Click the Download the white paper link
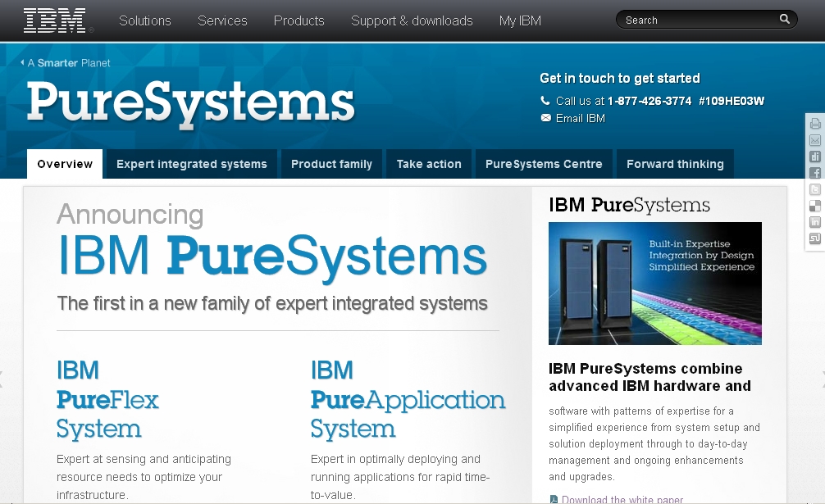 622,499
